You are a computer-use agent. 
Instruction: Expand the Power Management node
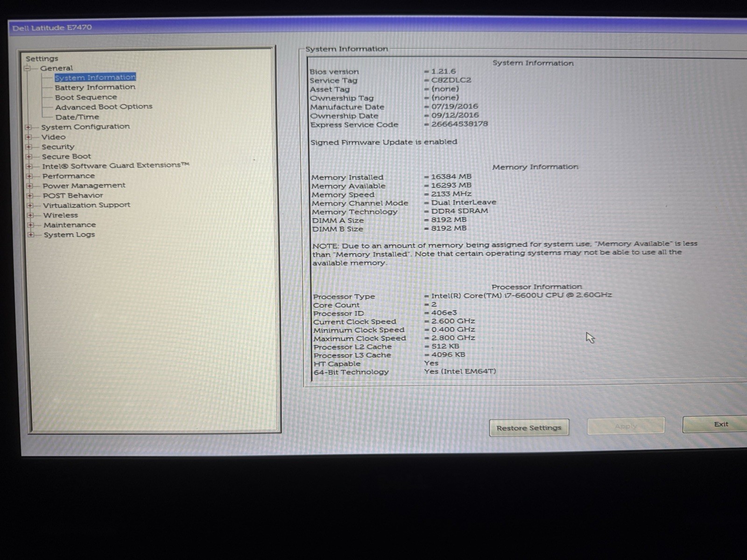29,186
